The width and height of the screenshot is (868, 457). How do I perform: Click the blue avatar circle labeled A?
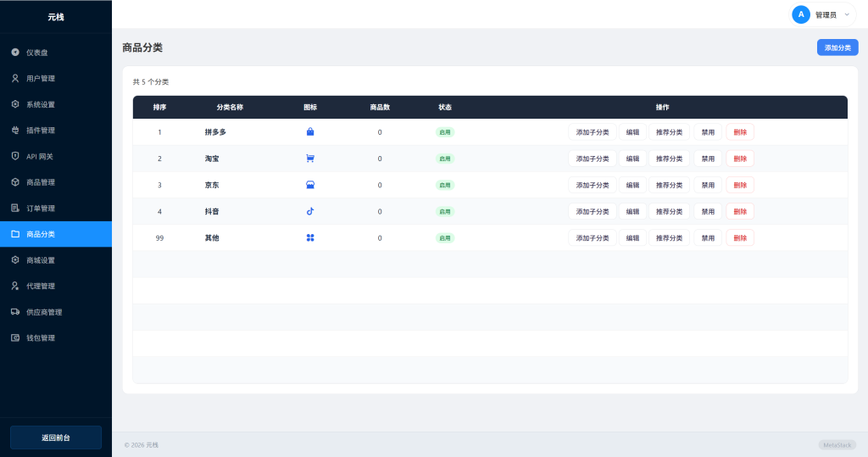tap(801, 14)
